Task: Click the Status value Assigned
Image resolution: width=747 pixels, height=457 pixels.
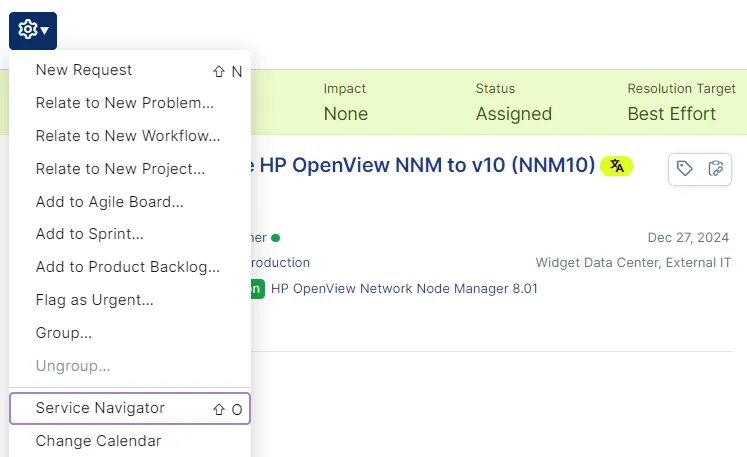Action: [x=514, y=114]
